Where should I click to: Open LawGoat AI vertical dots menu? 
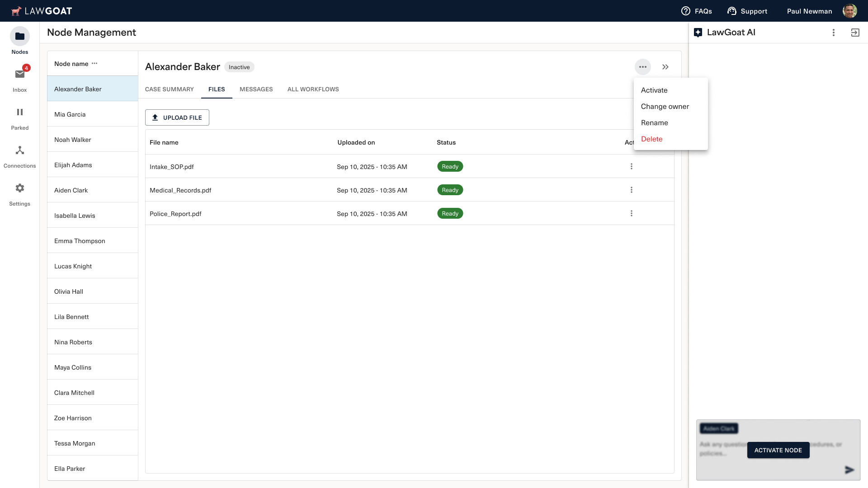[x=834, y=33]
